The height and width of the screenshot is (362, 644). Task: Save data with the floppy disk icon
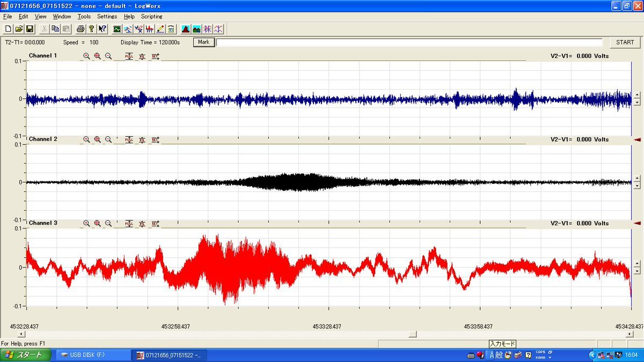click(30, 29)
